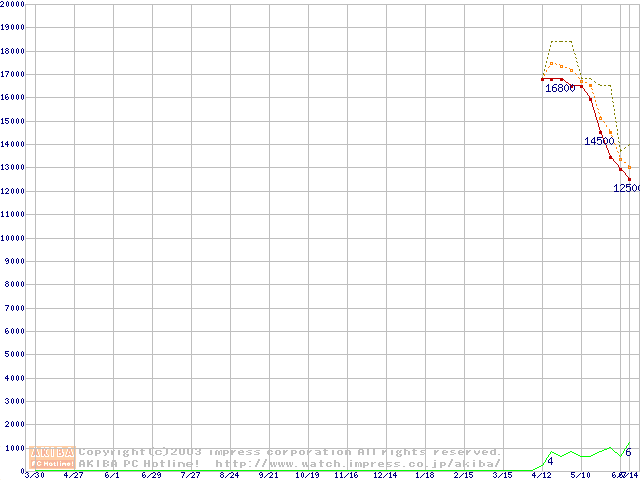Click the AKIBA PC Hotline logo
640x480 pixels.
tap(53, 458)
